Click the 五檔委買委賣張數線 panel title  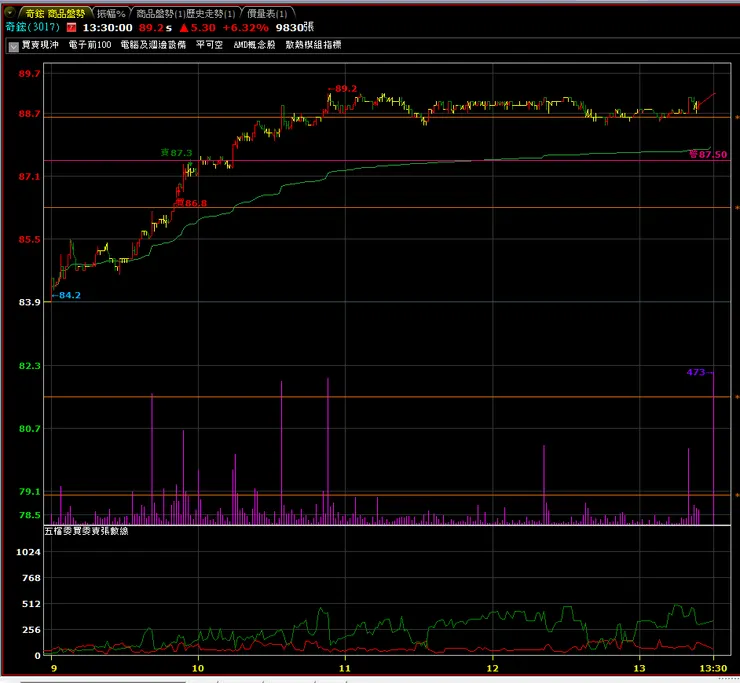[x=86, y=531]
